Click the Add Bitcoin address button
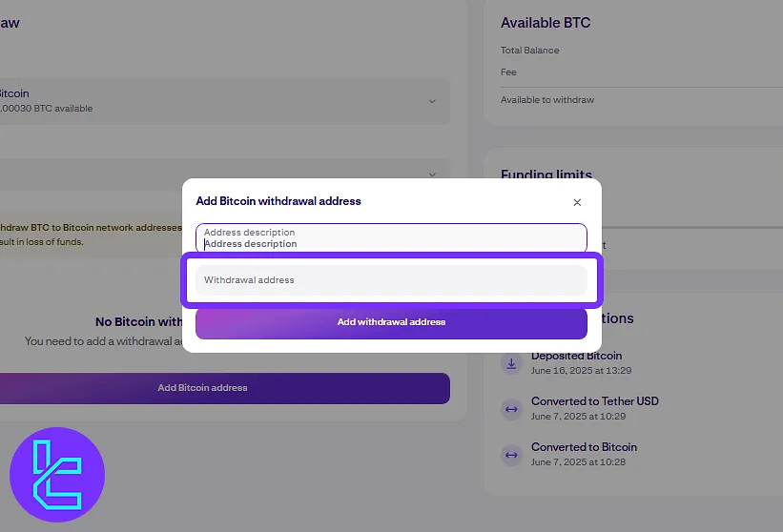The height and width of the screenshot is (532, 783). click(202, 388)
